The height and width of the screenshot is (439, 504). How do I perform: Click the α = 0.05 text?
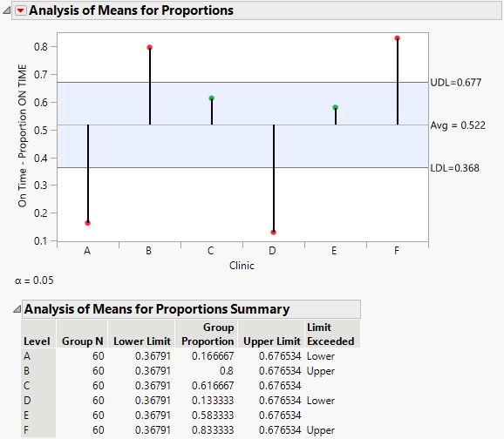34,280
